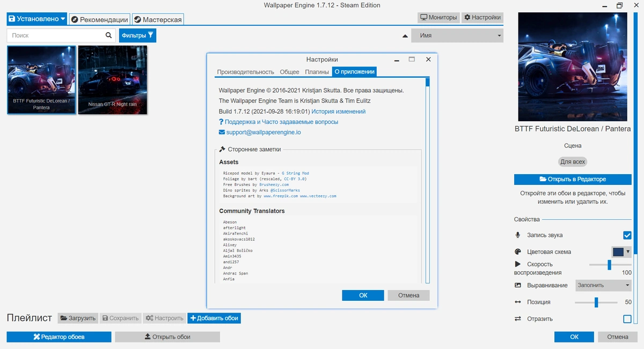Click palette icon beside Цветовая схема
This screenshot has width=644, height=349.
pyautogui.click(x=518, y=251)
